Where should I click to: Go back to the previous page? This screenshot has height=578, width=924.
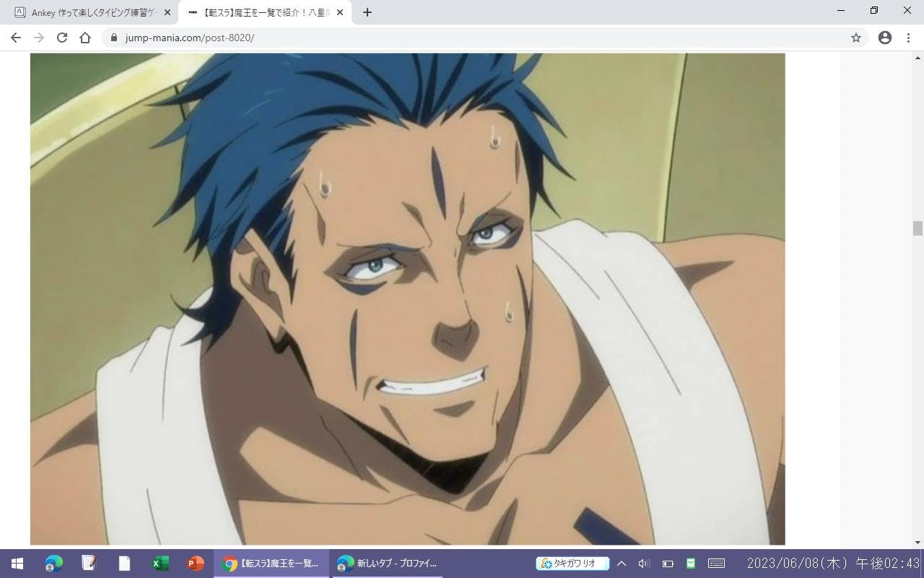(16, 38)
